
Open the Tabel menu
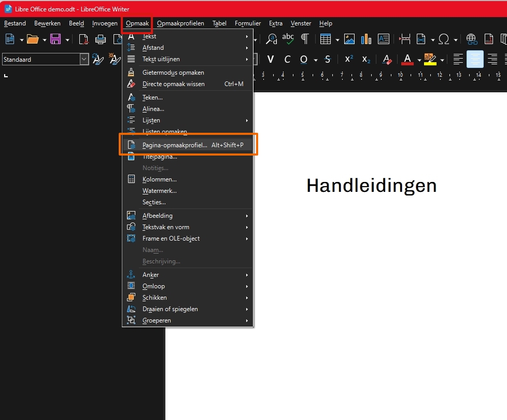(x=219, y=23)
